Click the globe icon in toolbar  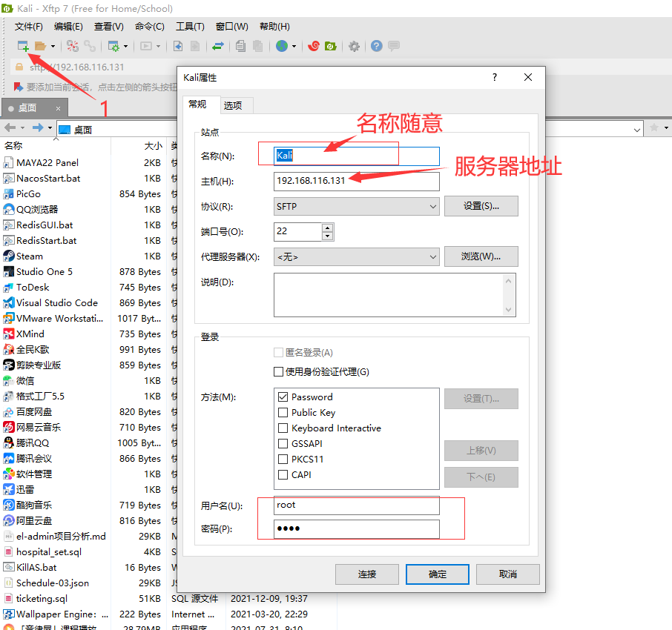pyautogui.click(x=282, y=46)
